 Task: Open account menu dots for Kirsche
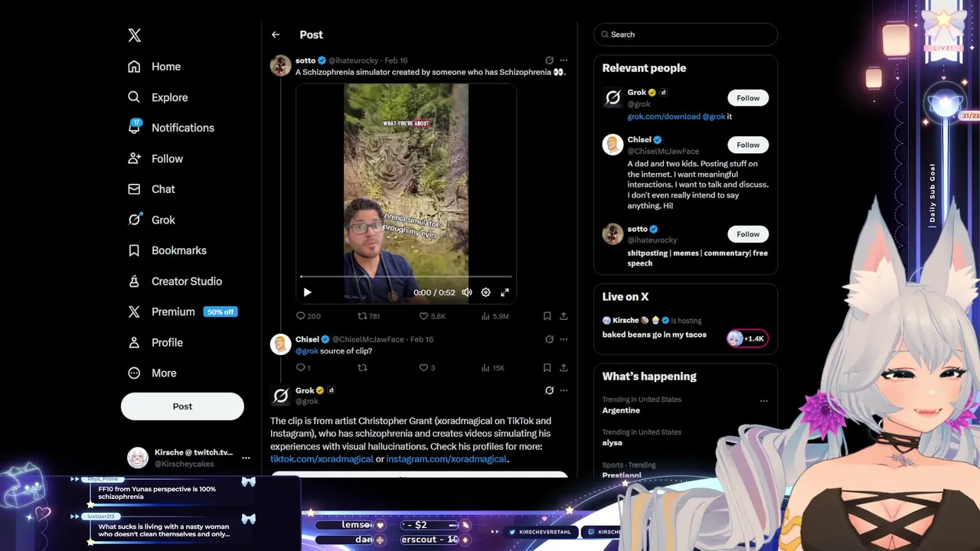[x=246, y=458]
